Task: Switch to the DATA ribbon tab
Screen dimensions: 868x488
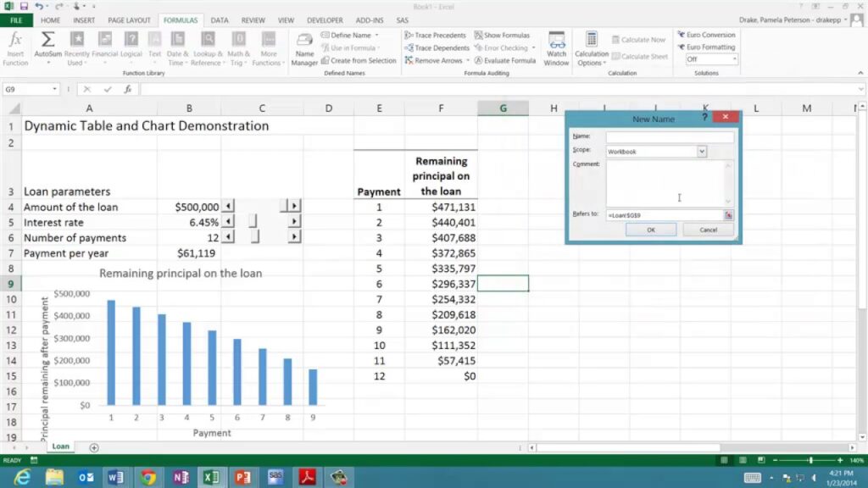Action: click(219, 19)
